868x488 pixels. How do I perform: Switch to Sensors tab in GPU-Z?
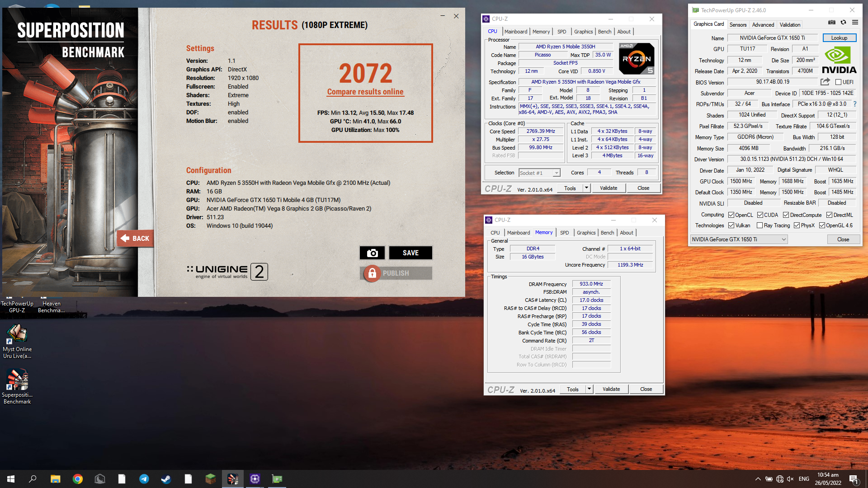point(738,25)
